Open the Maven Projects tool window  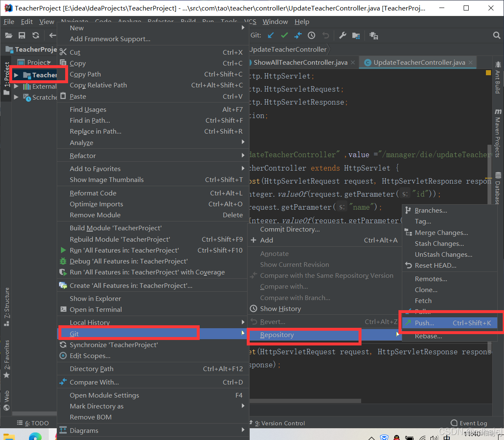(498, 133)
